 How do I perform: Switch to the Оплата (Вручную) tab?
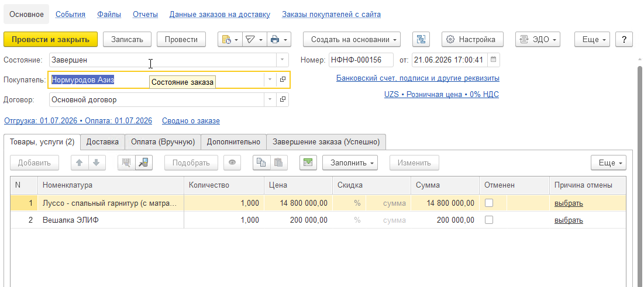pyautogui.click(x=163, y=141)
